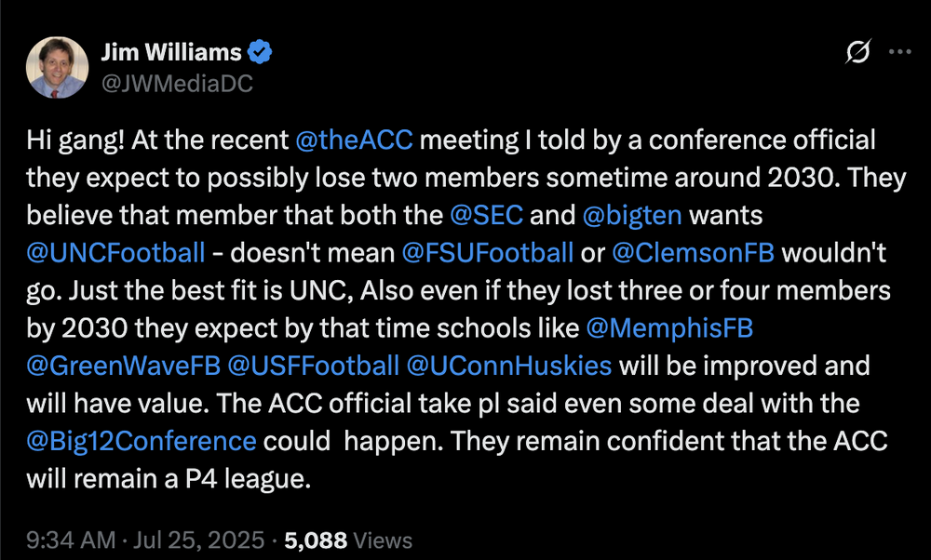Click the @FSUFootball mention
Screen dimensions: 931x560
[x=488, y=252]
